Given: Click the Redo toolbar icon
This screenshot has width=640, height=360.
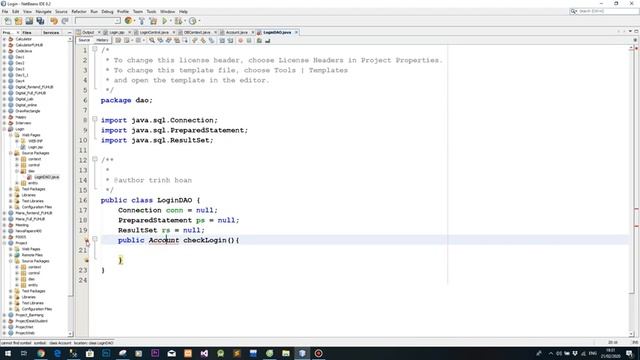Looking at the screenshot, I should [64, 21].
